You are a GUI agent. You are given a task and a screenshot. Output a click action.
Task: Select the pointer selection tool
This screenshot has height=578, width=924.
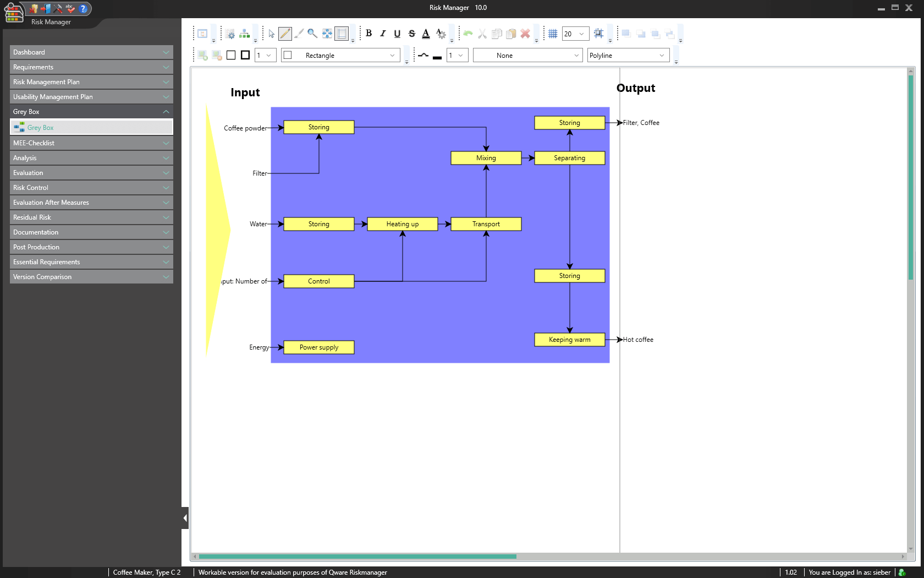coord(271,34)
